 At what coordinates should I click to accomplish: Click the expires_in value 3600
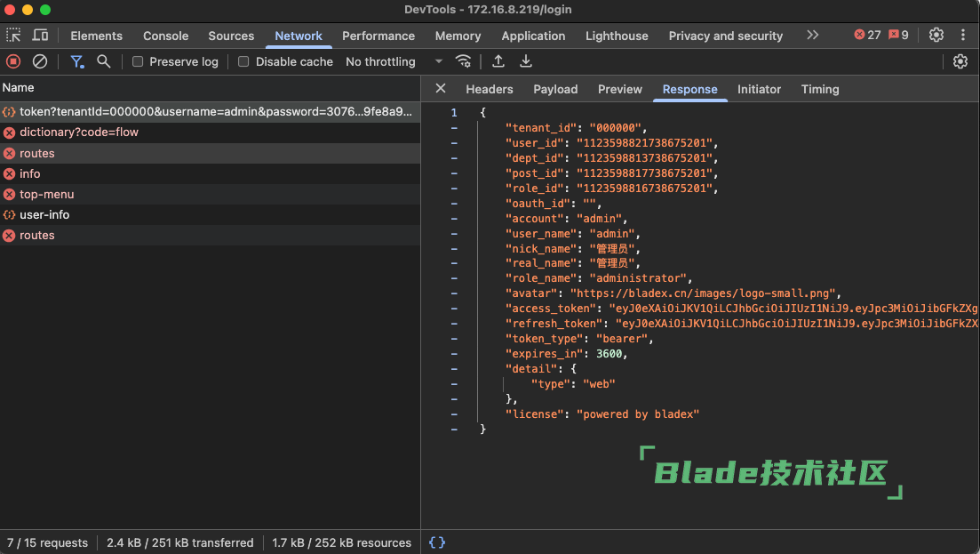pos(609,354)
